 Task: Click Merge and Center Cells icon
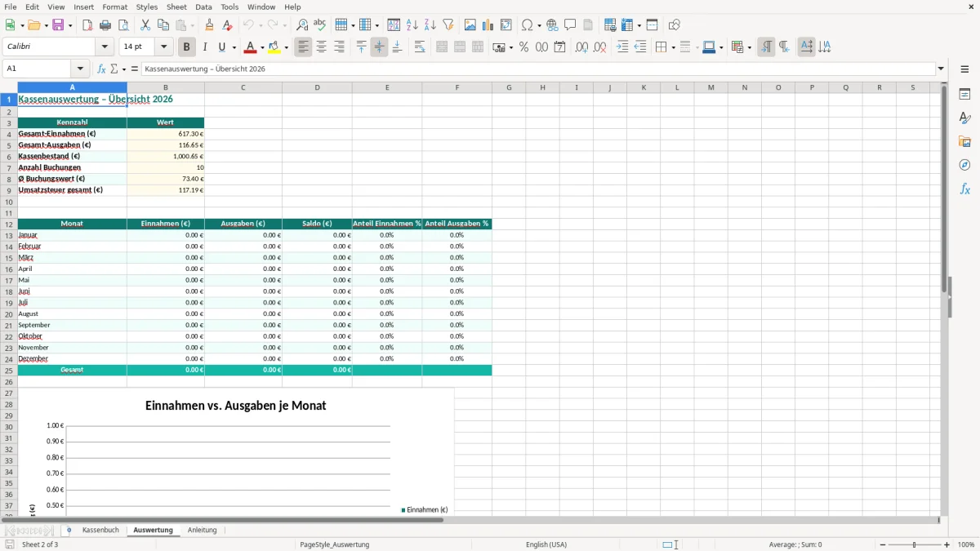(x=442, y=47)
